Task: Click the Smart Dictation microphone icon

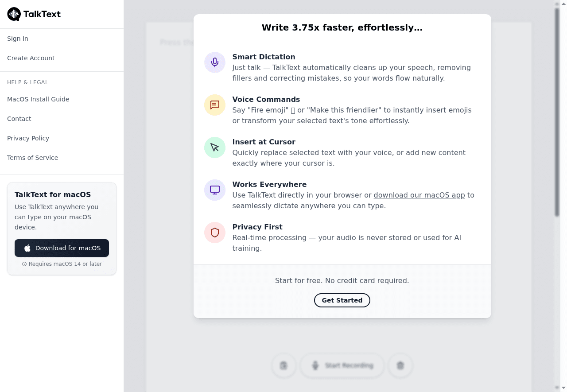Action: 215,62
